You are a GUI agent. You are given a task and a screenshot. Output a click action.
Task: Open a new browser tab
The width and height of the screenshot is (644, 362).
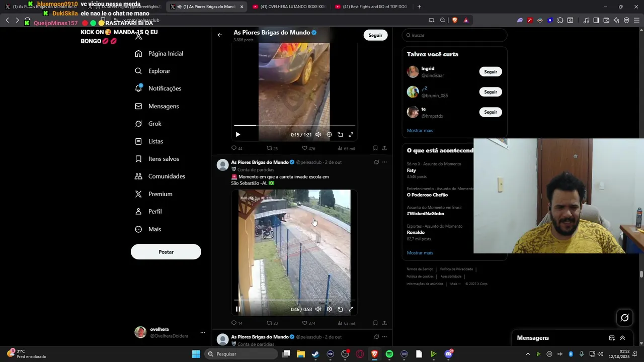pos(419,7)
